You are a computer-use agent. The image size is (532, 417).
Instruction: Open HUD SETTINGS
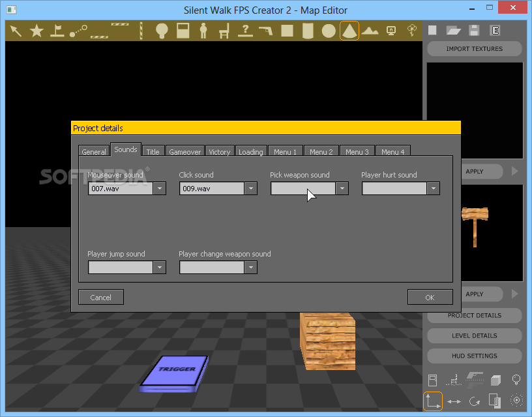click(475, 356)
